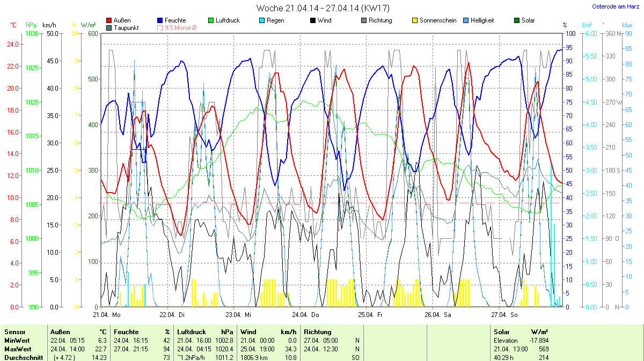Click the cyan Regen legend swatch
This screenshot has width=644, height=361.
pos(262,20)
